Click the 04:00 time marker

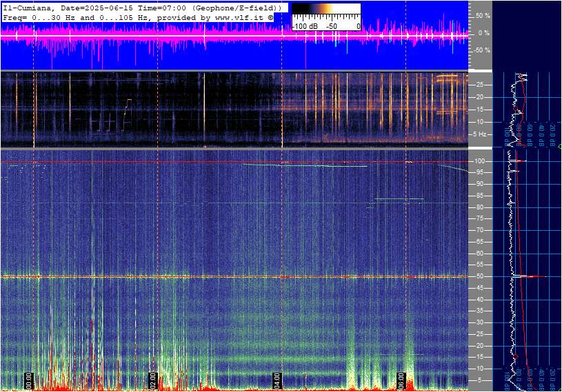coord(277,380)
